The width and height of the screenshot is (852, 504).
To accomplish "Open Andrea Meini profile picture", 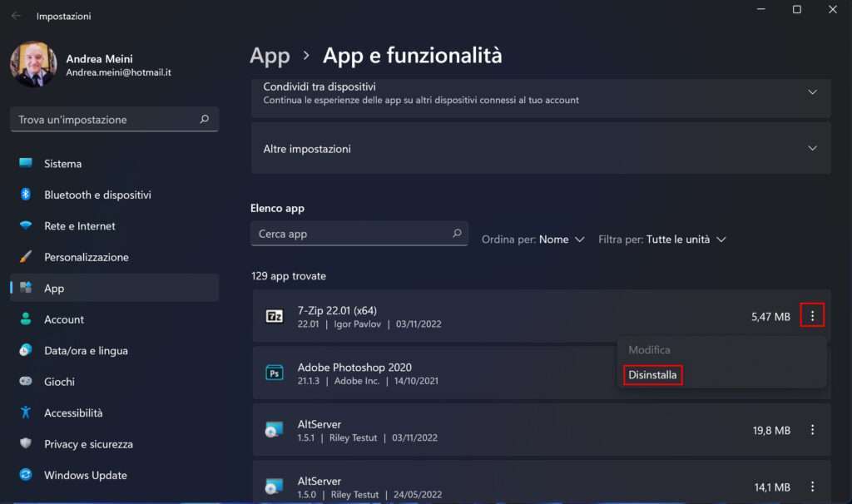I will point(33,64).
